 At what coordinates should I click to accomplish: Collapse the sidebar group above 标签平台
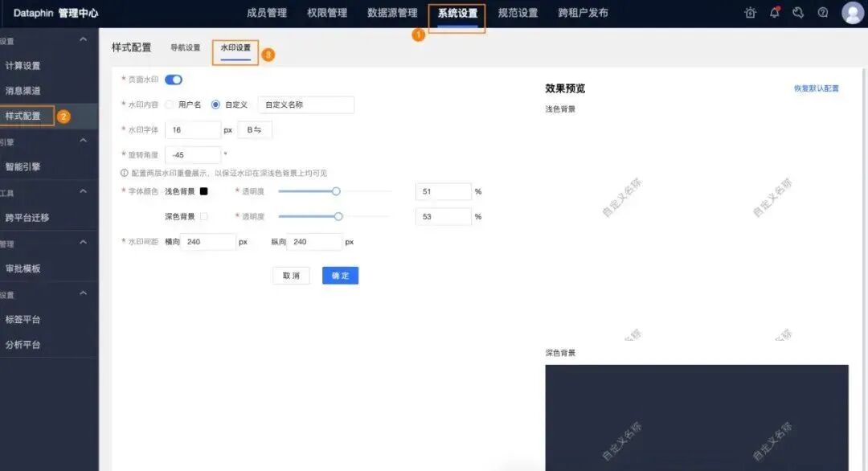(x=83, y=293)
